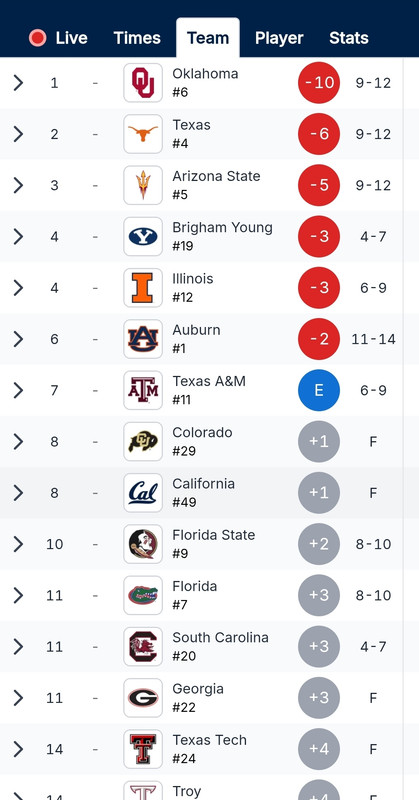Click the Brigham Young BYU logo

pos(143,237)
